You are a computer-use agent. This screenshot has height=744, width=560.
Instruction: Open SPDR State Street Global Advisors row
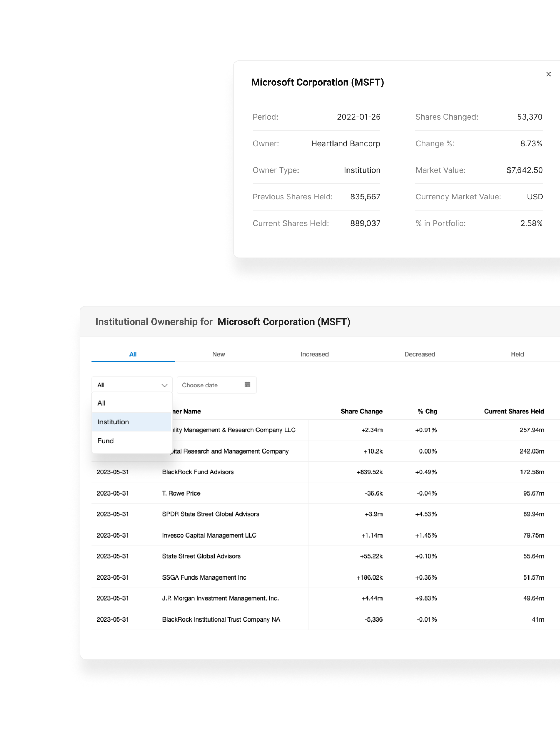(210, 514)
